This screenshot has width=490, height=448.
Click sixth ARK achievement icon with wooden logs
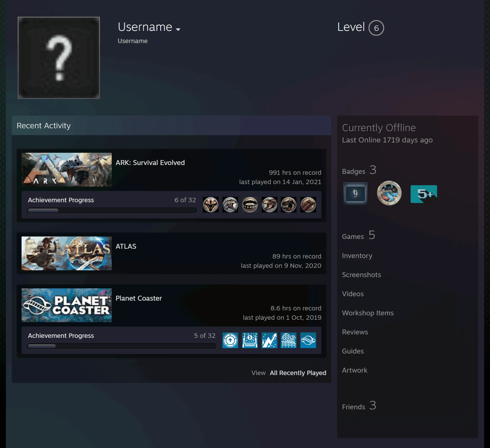(308, 204)
